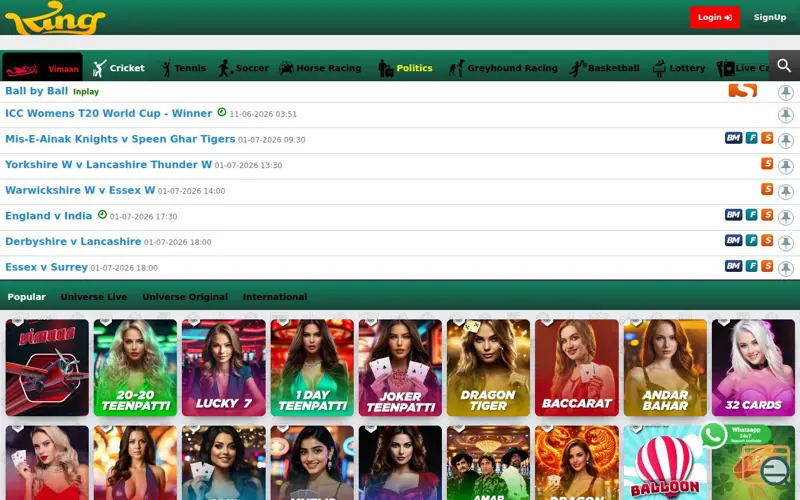This screenshot has width=800, height=500.
Task: Click BM icon on Essex v Surrey row
Action: [734, 266]
